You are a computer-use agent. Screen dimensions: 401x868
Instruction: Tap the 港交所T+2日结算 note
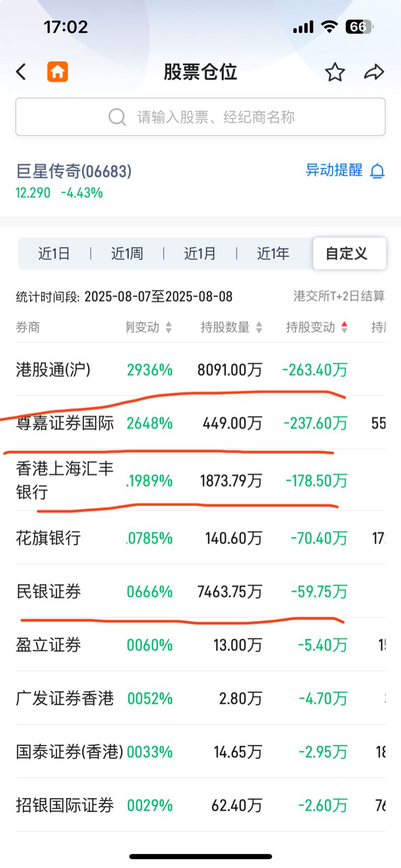pyautogui.click(x=339, y=296)
